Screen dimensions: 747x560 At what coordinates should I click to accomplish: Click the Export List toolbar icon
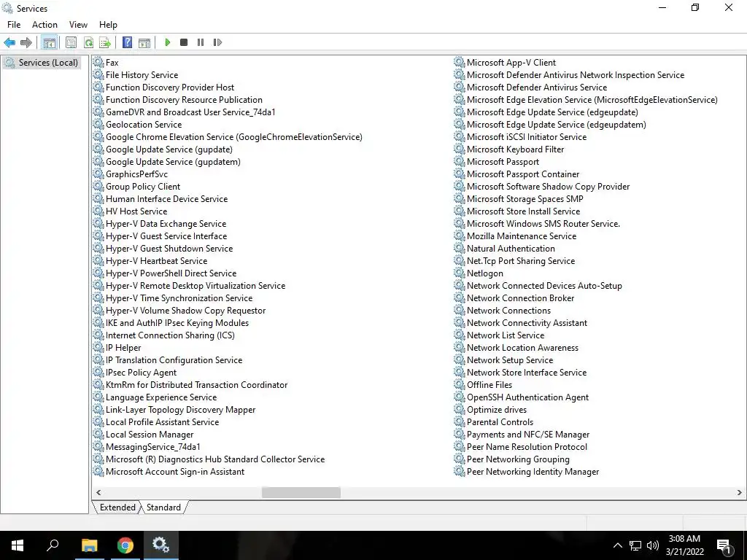[x=105, y=42]
